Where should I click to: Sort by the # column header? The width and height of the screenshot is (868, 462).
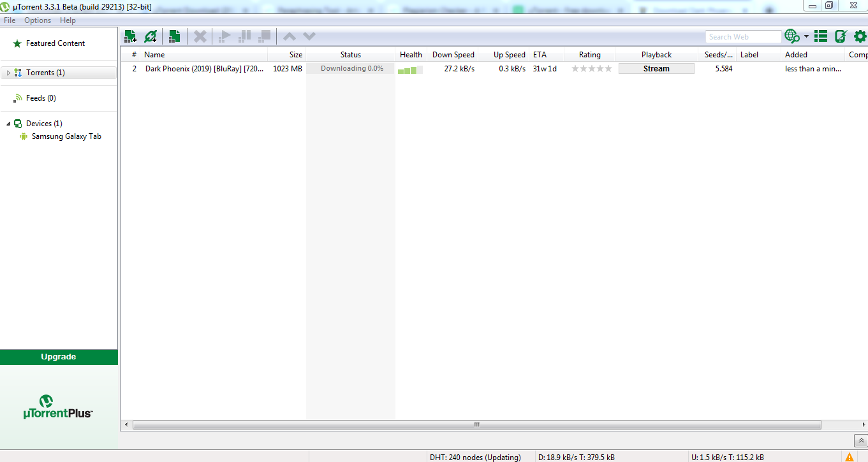pyautogui.click(x=134, y=55)
